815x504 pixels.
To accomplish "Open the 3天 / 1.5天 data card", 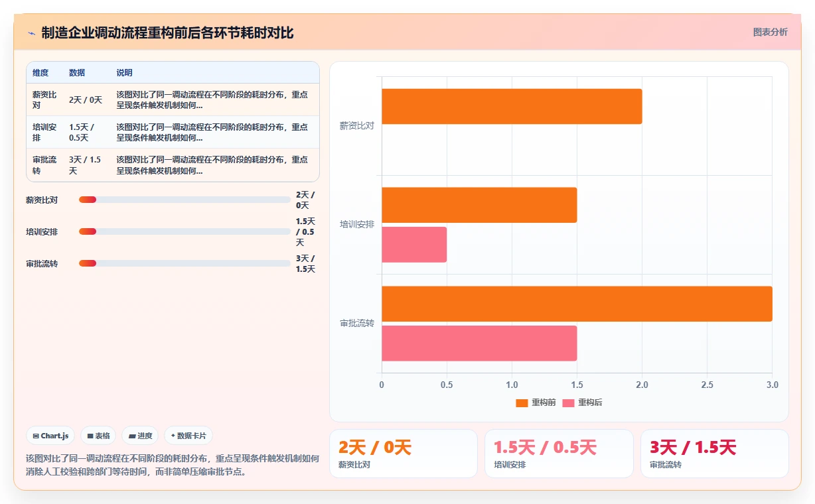I will 714,454.
